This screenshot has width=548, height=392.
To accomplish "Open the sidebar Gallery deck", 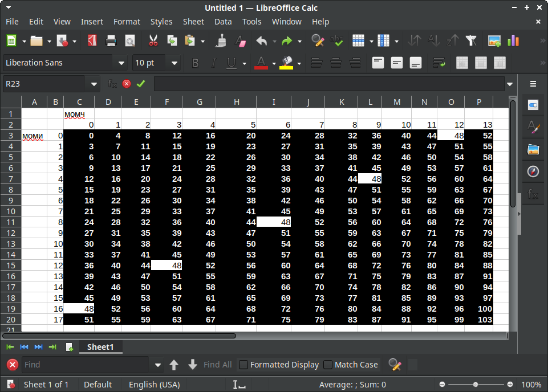I will click(533, 149).
